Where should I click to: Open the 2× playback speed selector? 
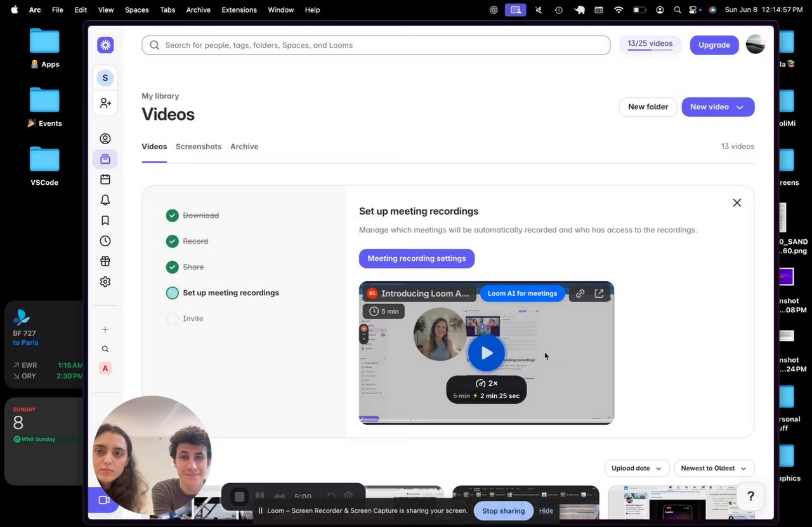487,384
